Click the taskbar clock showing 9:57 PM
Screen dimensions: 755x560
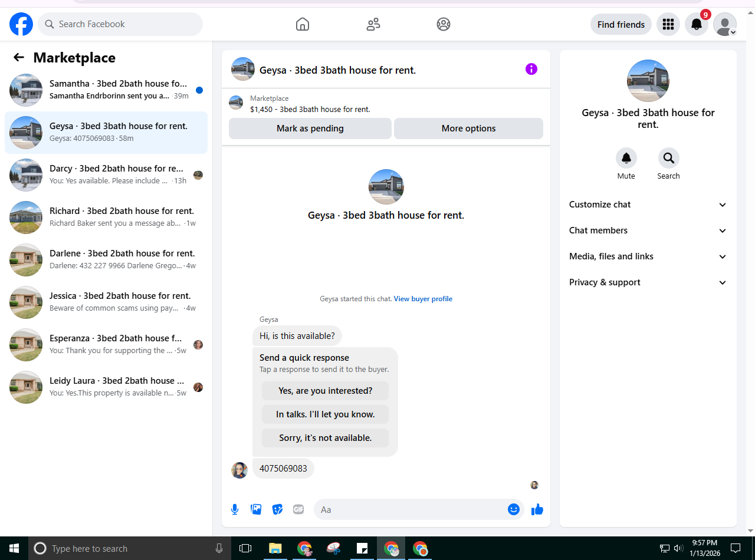tap(704, 548)
